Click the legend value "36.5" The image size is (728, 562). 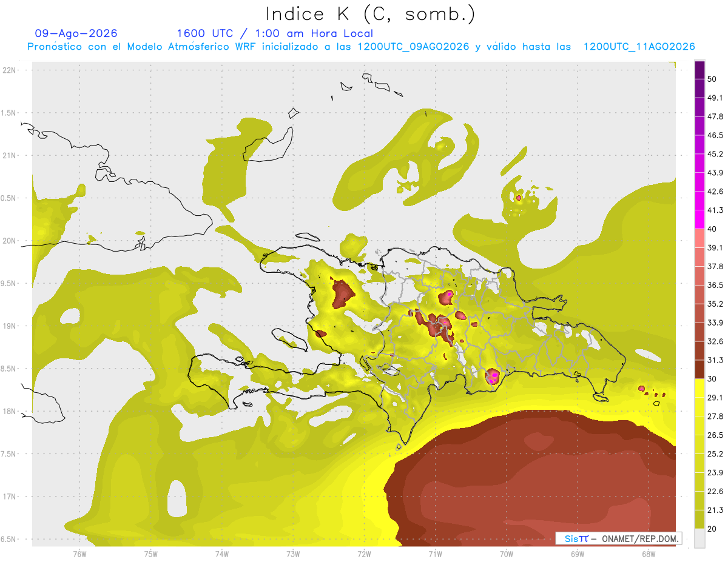pos(715,286)
